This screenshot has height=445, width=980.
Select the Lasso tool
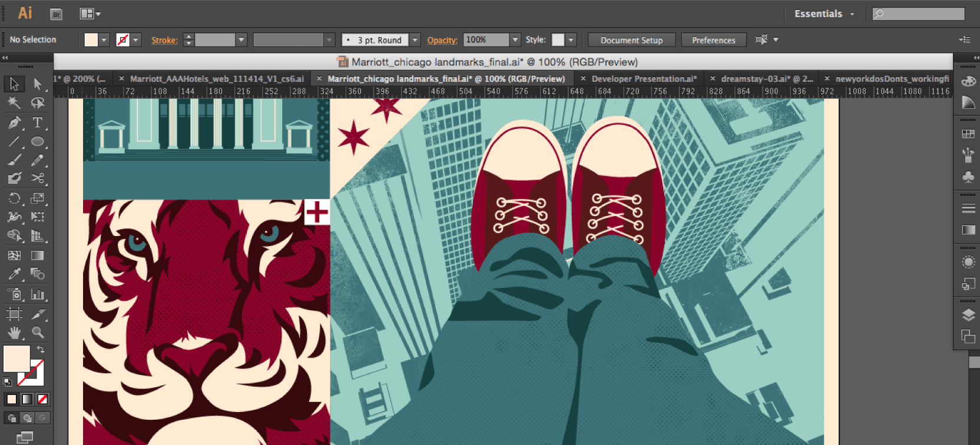[x=38, y=103]
